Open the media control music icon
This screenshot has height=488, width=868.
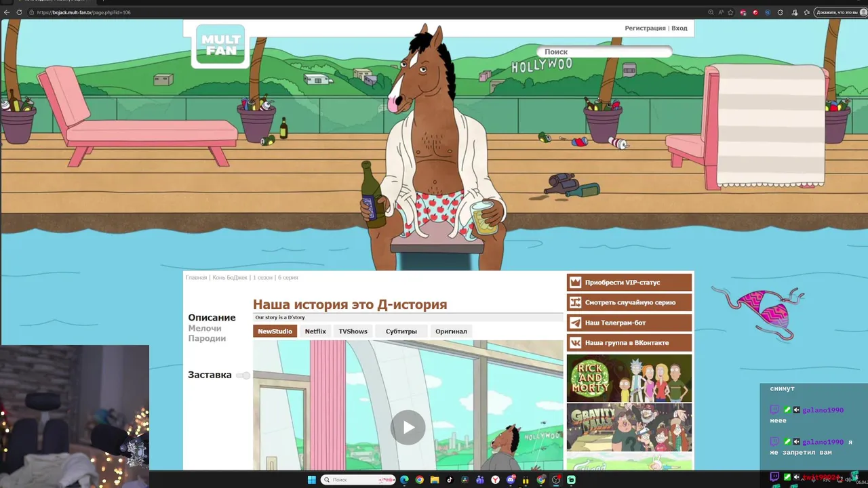794,12
